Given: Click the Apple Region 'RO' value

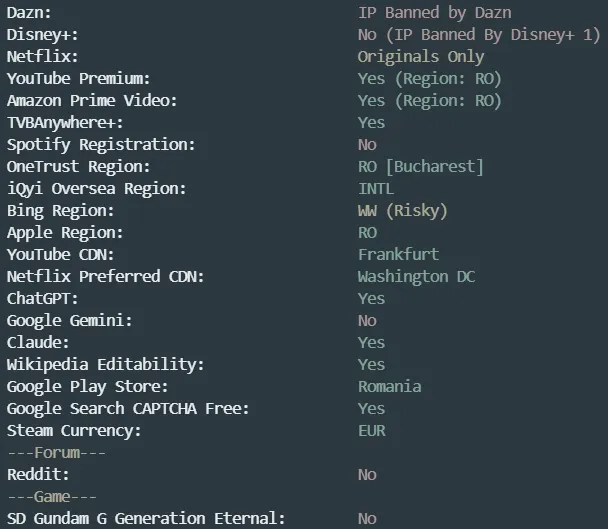Looking at the screenshot, I should 367,233.
